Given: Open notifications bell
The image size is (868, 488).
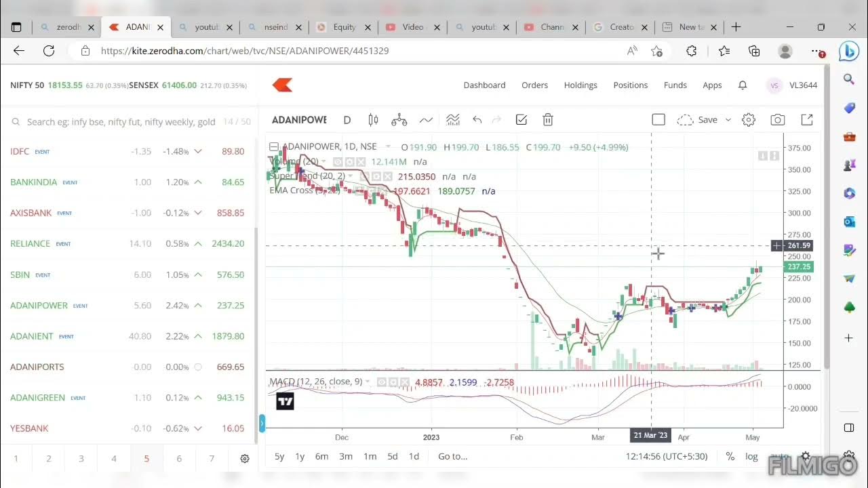Looking at the screenshot, I should 743,85.
